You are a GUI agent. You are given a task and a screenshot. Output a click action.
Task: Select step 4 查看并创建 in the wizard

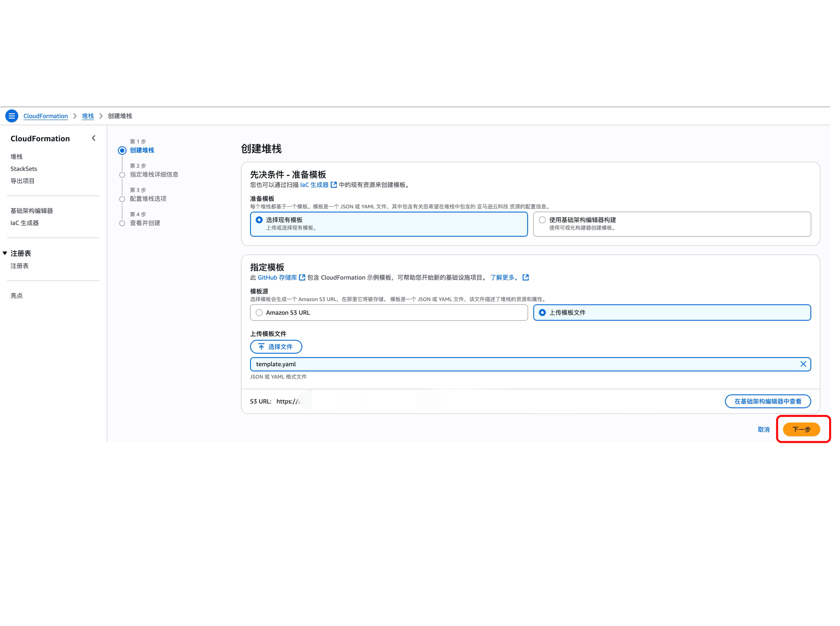click(145, 223)
